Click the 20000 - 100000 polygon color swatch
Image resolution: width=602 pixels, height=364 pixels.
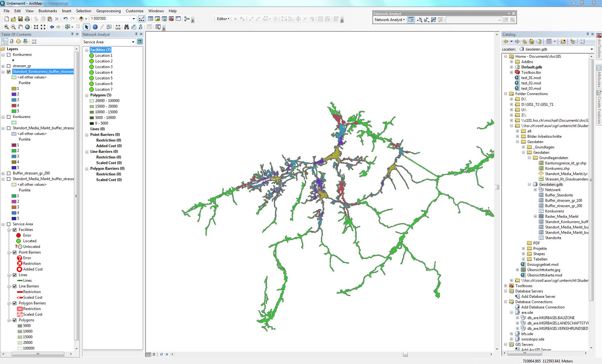pyautogui.click(x=92, y=101)
